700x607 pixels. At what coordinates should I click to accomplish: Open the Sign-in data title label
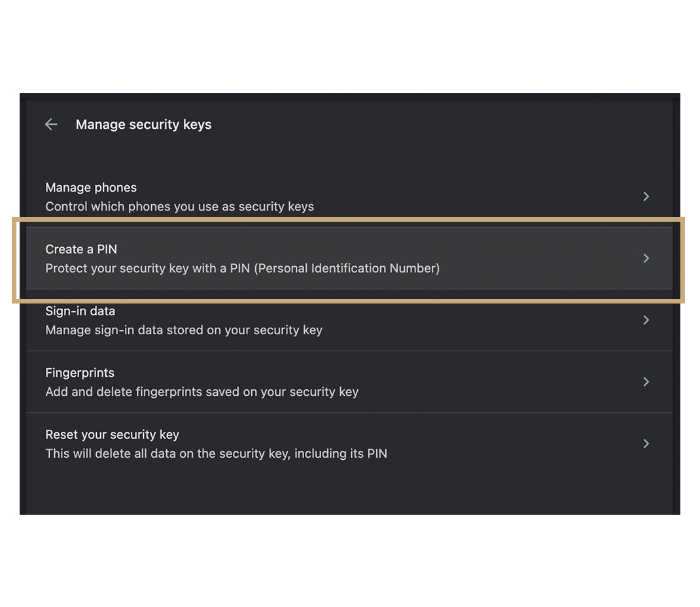80,311
